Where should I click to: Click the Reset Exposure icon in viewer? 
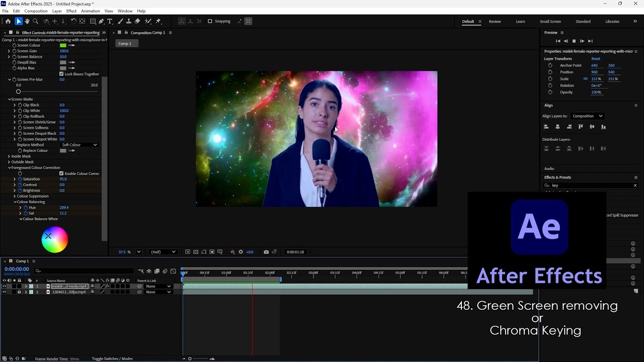pos(240,252)
